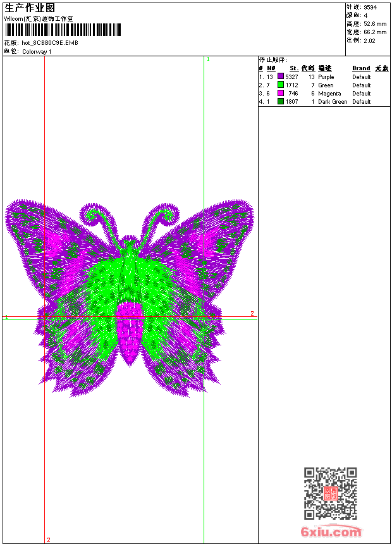Select the Magenta thread color swatch
This screenshot has width=392, height=544.
281,93
